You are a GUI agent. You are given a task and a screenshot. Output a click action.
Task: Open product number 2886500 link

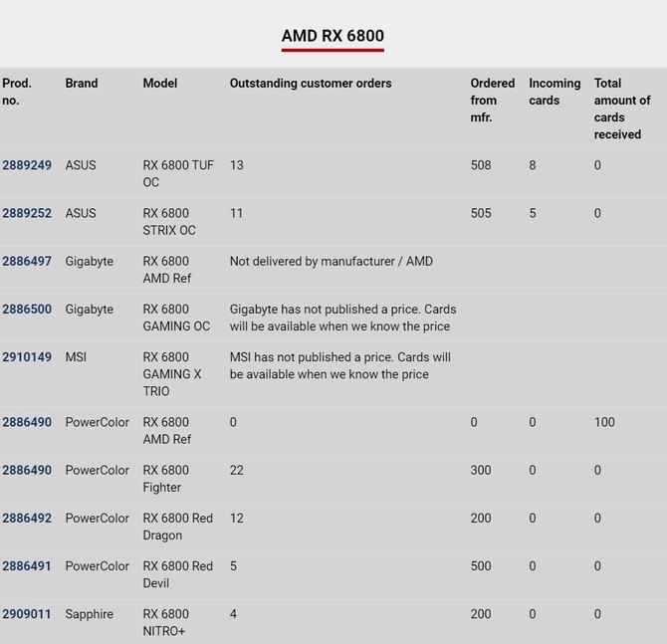[x=27, y=310]
